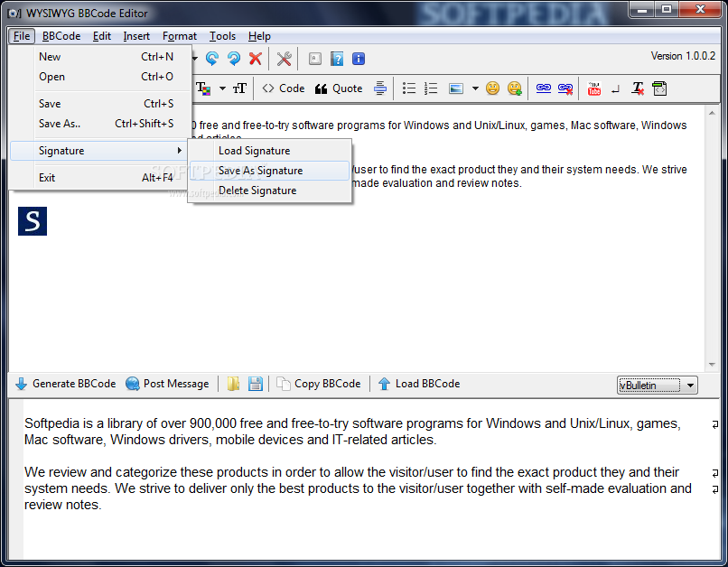Choose Open from File menu
Viewport: 728px width, 567px height.
[x=100, y=77]
